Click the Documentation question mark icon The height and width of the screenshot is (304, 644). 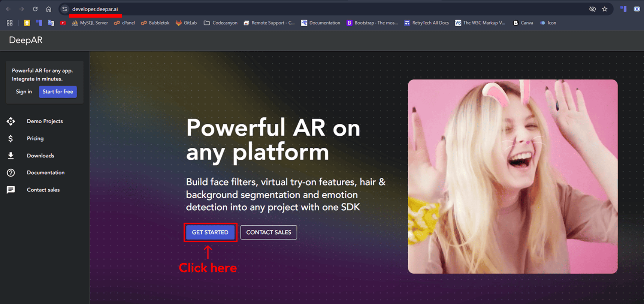(x=11, y=172)
